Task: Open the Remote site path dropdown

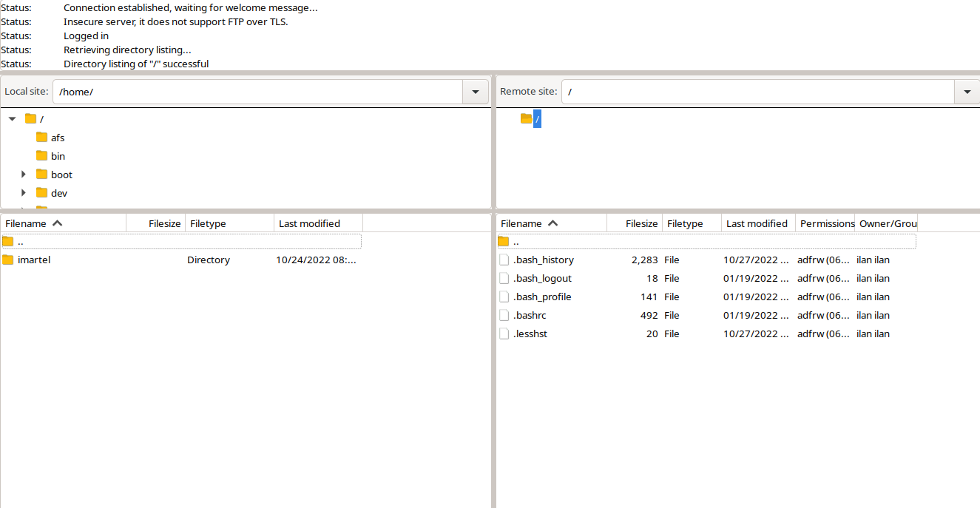Action: [x=967, y=92]
